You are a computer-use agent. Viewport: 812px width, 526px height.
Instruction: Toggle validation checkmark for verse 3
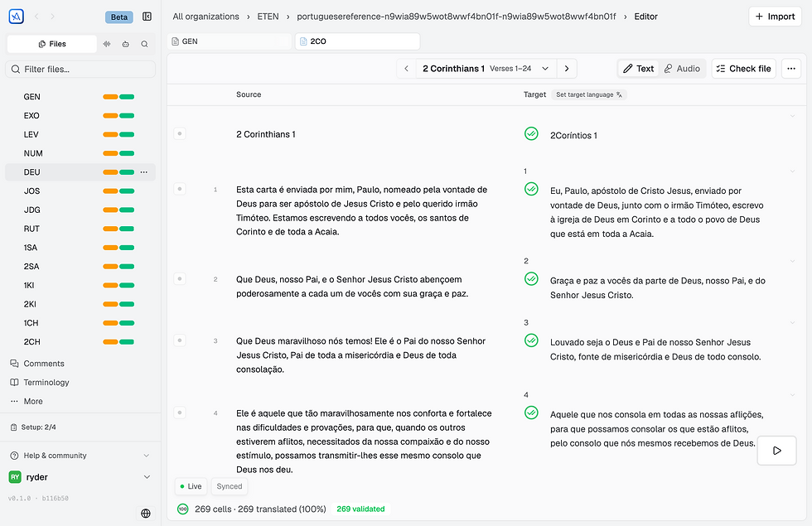tap(531, 340)
